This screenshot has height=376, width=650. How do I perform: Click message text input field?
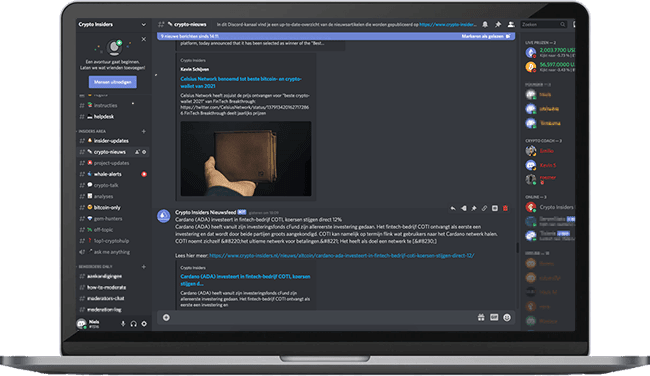[323, 318]
